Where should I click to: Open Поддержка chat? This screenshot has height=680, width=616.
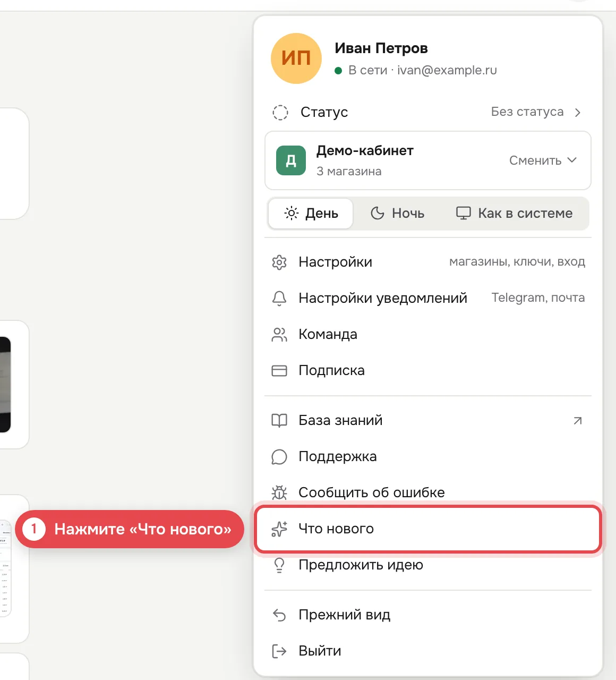click(x=428, y=456)
